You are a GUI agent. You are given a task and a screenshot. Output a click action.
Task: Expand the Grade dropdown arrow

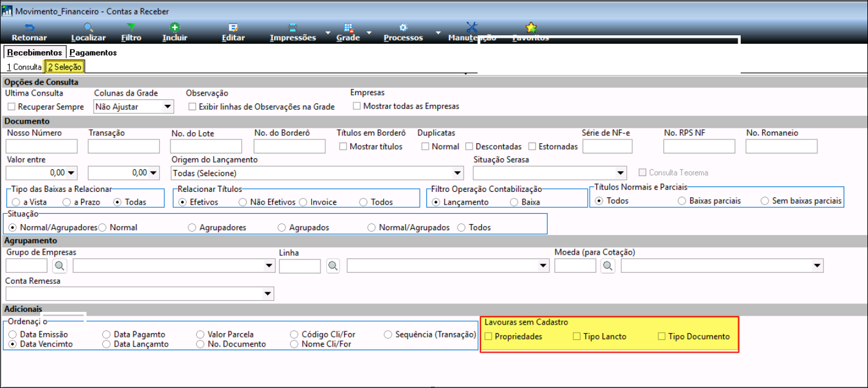point(369,32)
